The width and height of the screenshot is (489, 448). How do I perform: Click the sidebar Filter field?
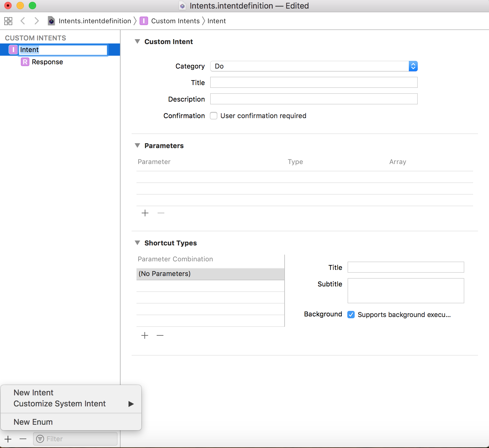coord(75,439)
